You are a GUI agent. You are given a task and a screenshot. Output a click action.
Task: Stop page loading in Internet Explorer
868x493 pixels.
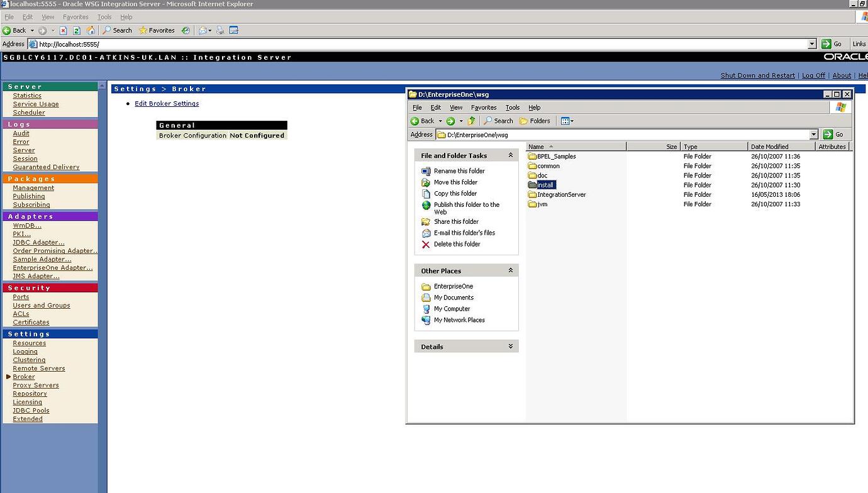[x=64, y=30]
